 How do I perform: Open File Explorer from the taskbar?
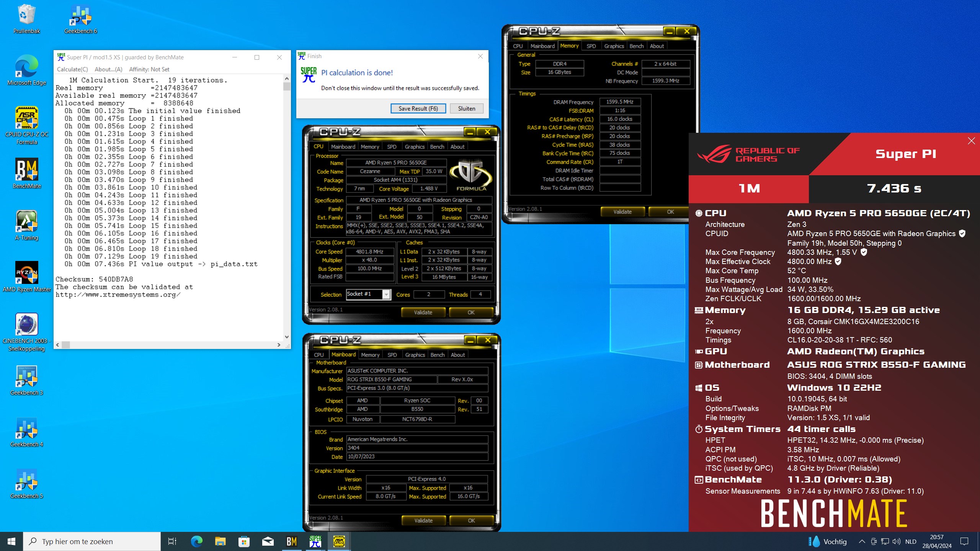coord(220,541)
